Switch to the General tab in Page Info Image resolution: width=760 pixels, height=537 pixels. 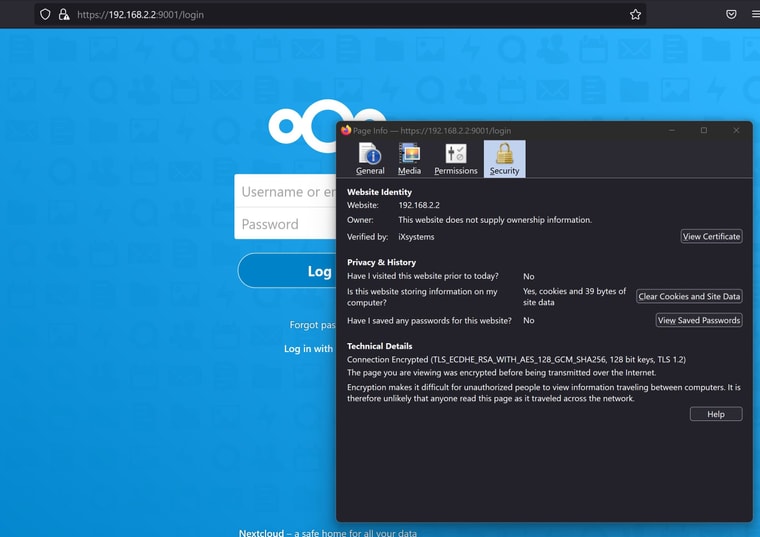370,159
